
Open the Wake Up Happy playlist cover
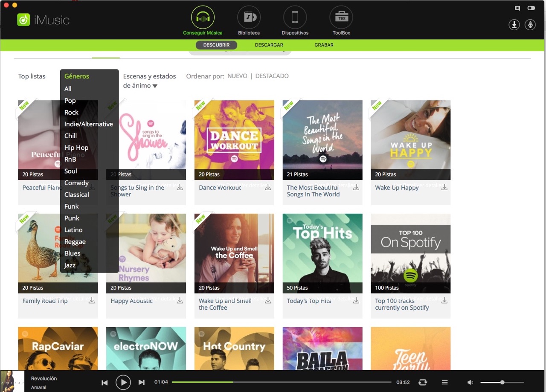(410, 140)
